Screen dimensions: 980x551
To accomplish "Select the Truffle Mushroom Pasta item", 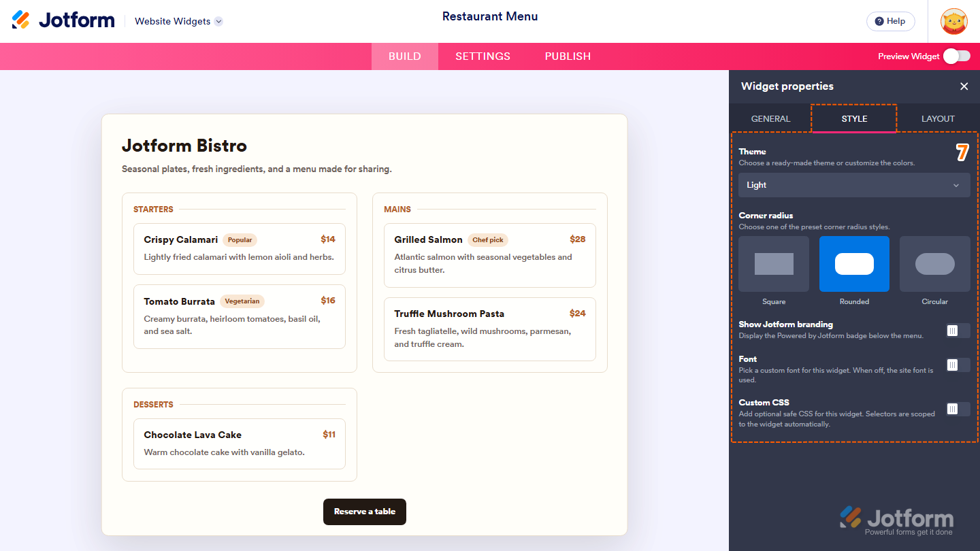I will tap(490, 329).
